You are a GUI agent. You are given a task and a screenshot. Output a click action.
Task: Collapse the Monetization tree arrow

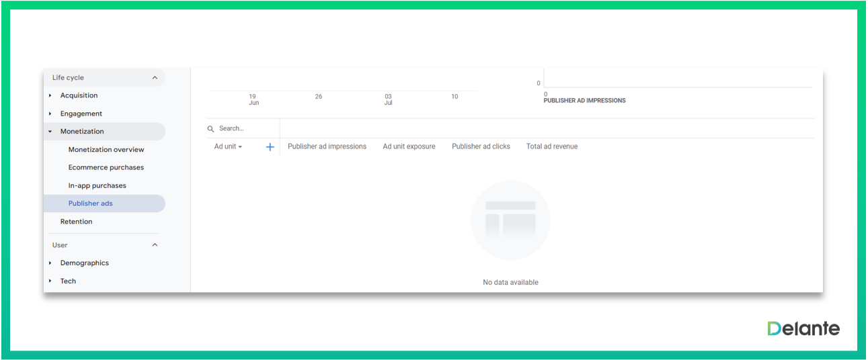[x=50, y=132]
